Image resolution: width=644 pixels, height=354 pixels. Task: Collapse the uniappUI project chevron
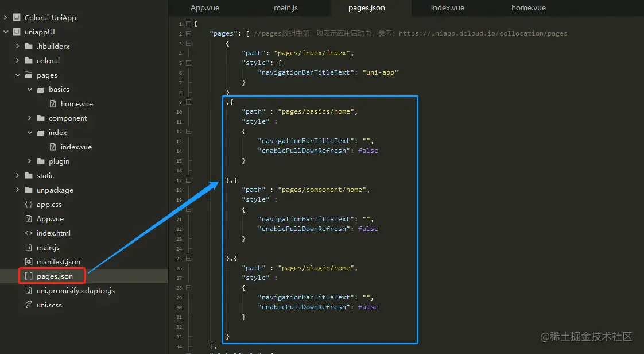pos(5,32)
